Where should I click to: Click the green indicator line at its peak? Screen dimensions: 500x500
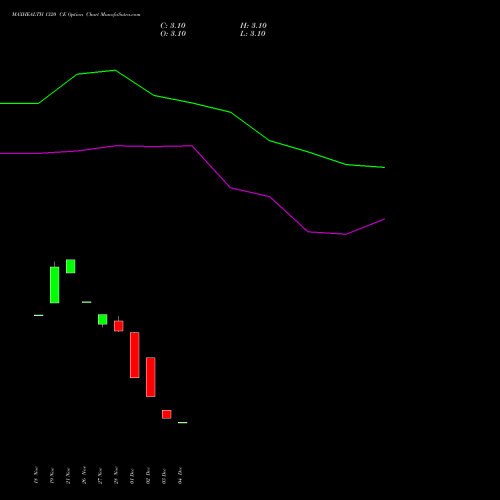(115, 70)
